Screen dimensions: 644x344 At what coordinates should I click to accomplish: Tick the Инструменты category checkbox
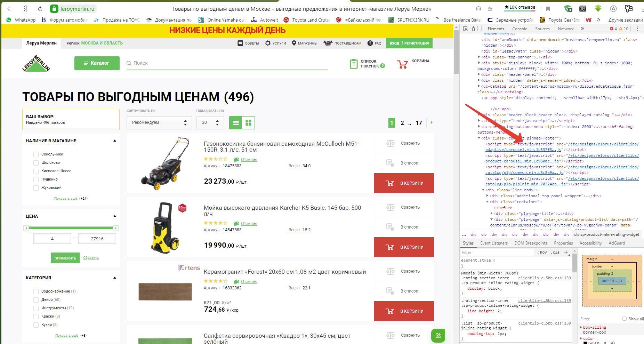coord(36,308)
